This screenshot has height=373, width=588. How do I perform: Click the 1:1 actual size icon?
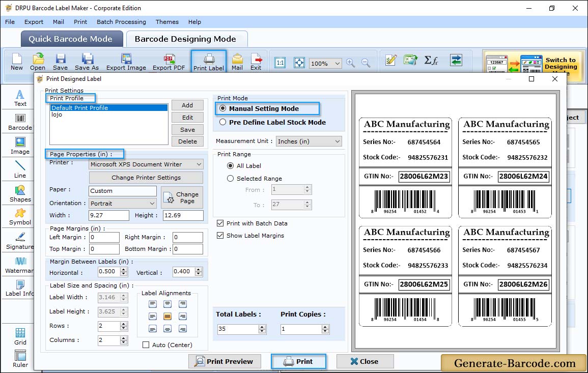[x=280, y=63]
